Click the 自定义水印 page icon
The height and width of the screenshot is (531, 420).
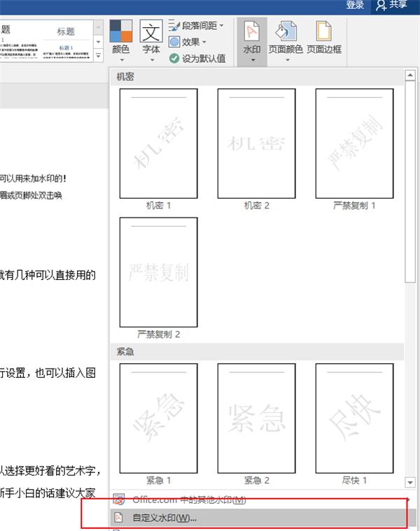coord(118,518)
